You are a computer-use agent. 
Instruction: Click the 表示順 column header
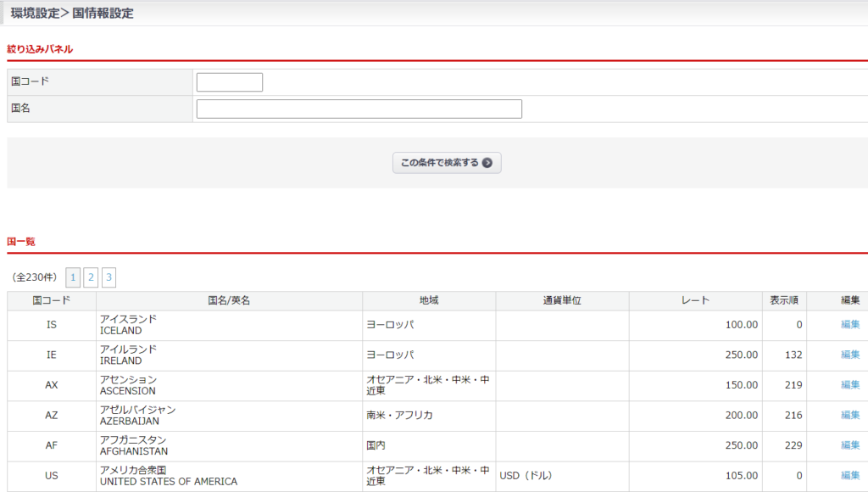tap(785, 301)
